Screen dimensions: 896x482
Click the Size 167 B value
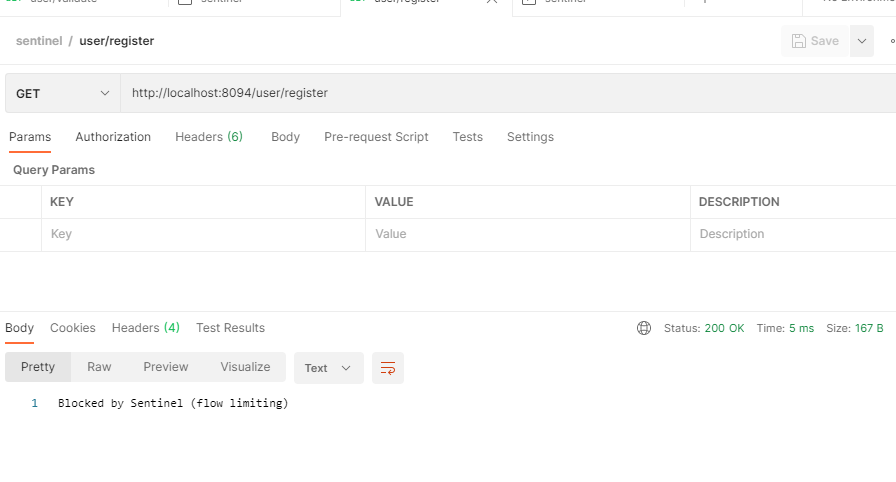(869, 328)
